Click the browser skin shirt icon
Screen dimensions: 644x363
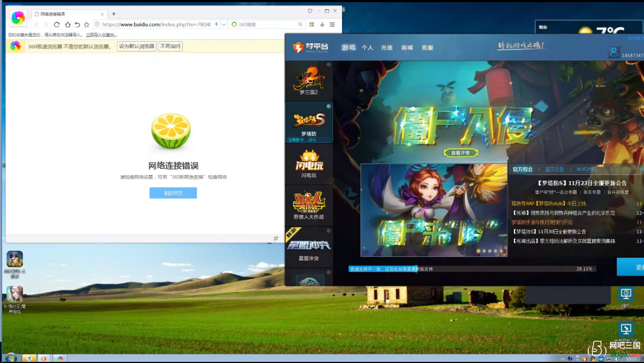pos(310,11)
